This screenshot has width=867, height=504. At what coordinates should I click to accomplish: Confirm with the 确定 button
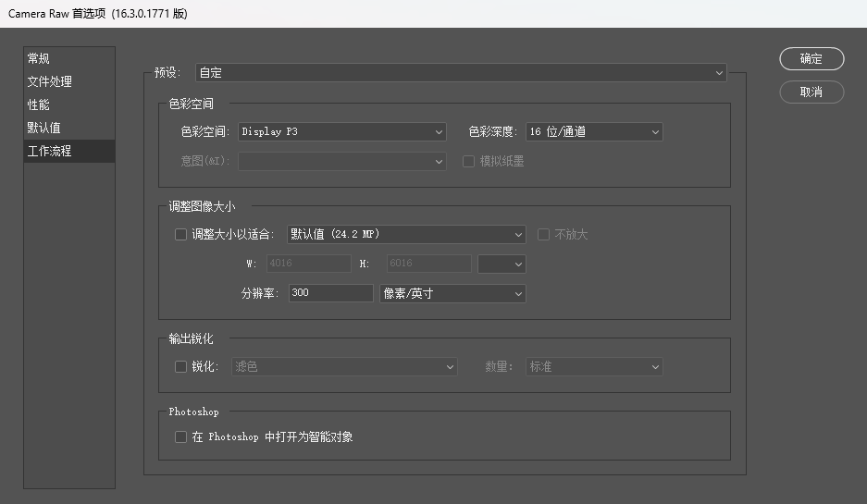(x=811, y=58)
